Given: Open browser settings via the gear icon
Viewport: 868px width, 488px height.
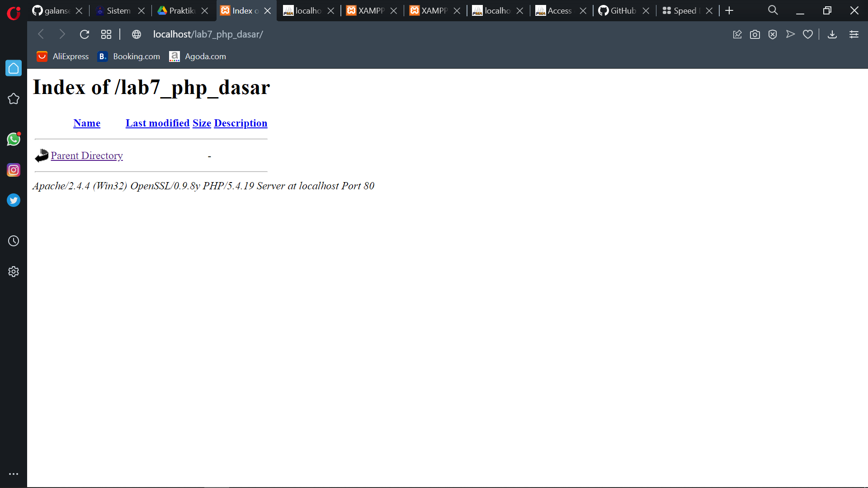Looking at the screenshot, I should click(x=14, y=271).
